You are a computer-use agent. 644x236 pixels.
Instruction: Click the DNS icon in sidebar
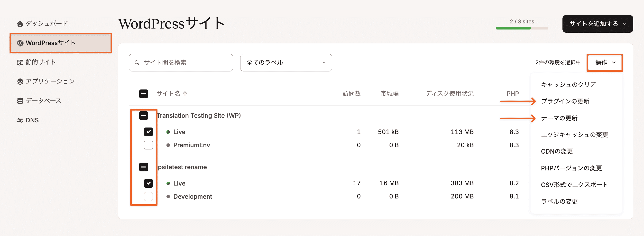click(x=20, y=120)
